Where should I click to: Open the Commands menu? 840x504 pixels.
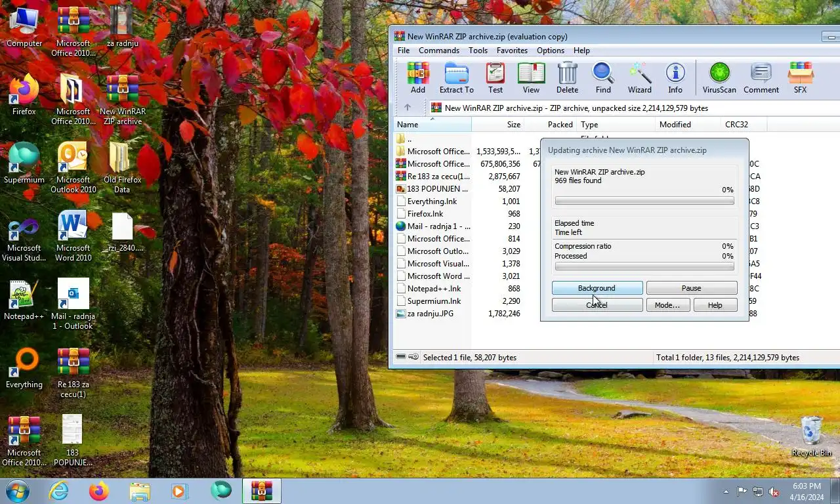(439, 51)
